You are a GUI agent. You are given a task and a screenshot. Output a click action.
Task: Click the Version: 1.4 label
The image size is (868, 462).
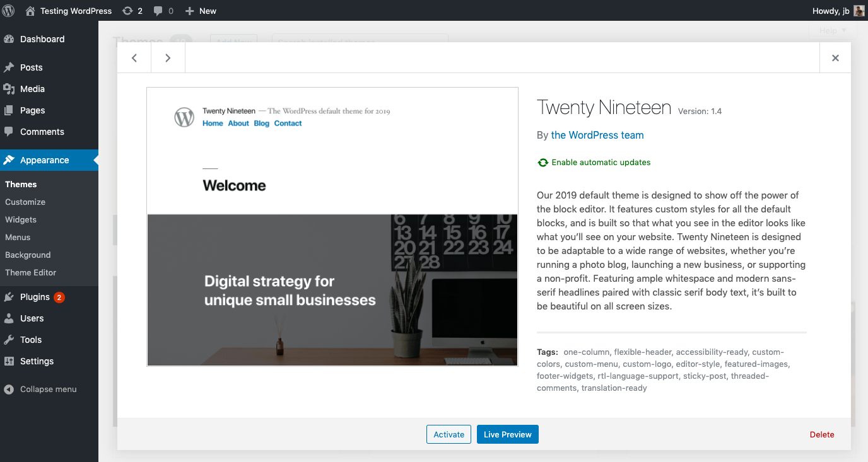coord(700,112)
